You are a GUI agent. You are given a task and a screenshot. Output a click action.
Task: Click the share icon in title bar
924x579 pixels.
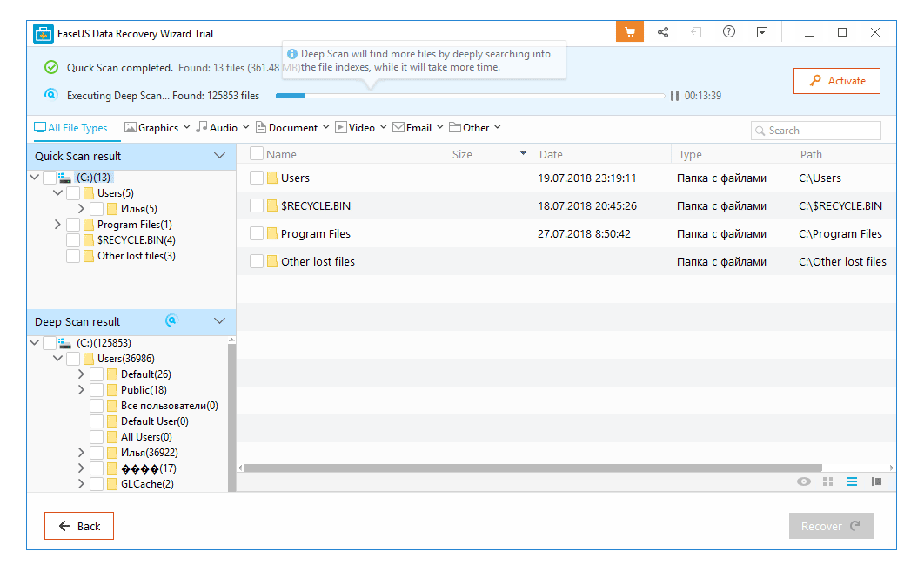point(663,32)
